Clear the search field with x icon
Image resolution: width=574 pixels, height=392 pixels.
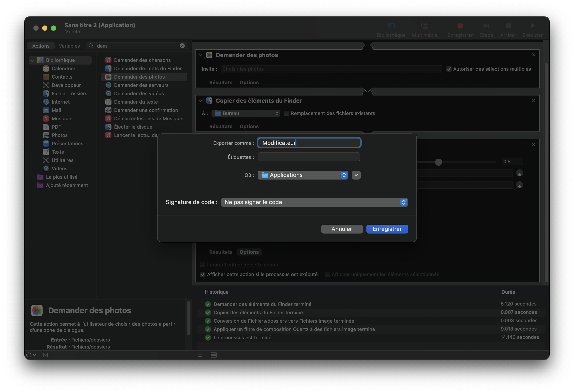pyautogui.click(x=182, y=46)
